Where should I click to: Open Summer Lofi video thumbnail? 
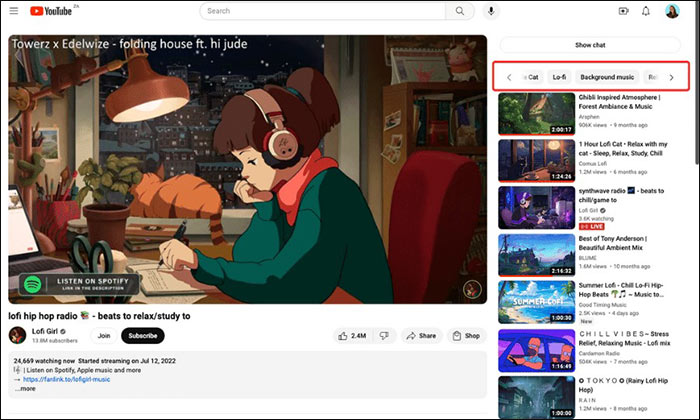coord(537,302)
